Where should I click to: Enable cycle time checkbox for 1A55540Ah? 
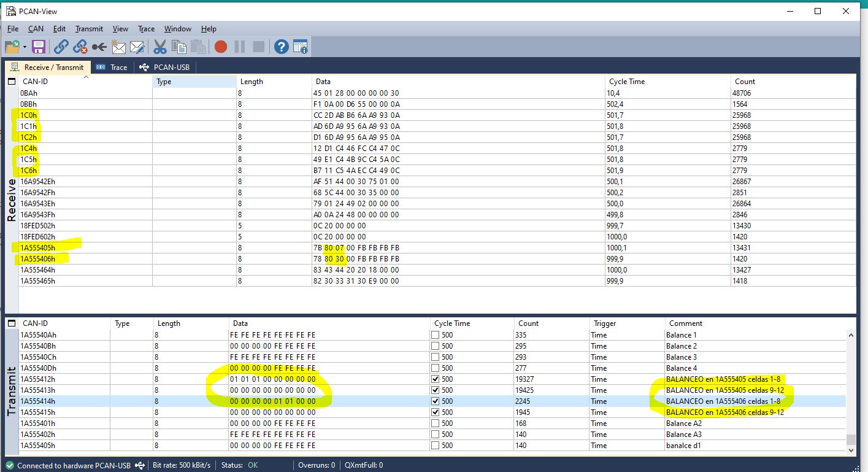pos(435,335)
